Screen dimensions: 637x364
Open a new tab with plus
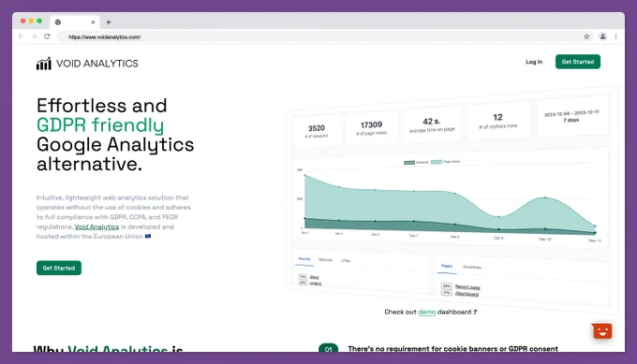pyautogui.click(x=109, y=22)
